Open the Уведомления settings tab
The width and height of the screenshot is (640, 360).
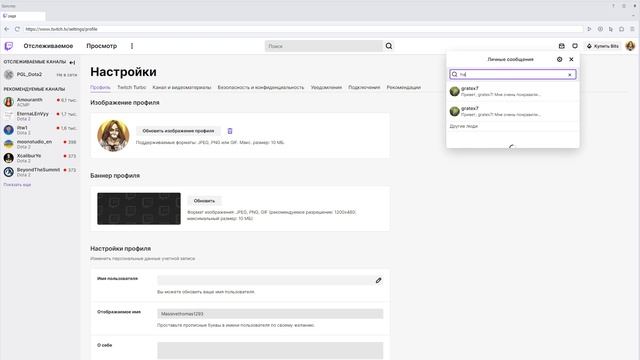(326, 87)
